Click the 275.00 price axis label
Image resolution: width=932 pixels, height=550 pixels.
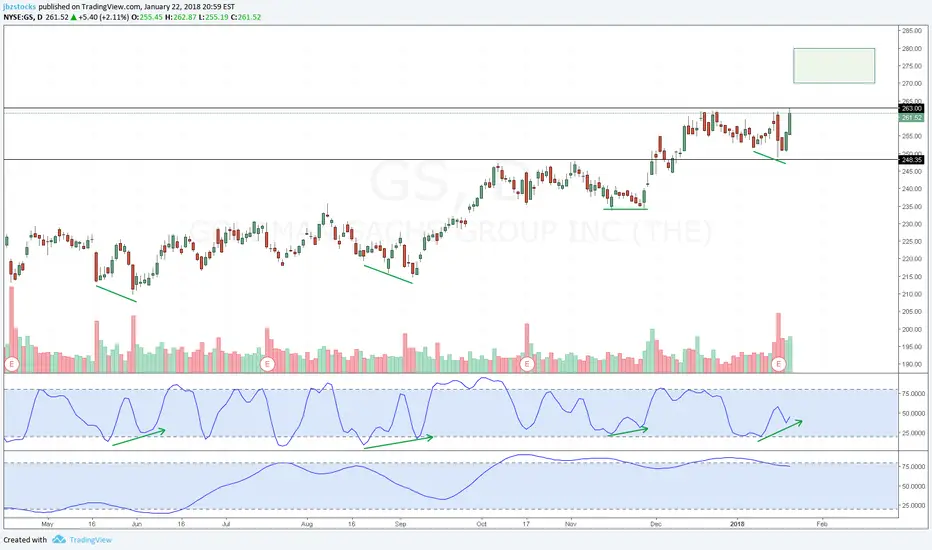[x=912, y=66]
